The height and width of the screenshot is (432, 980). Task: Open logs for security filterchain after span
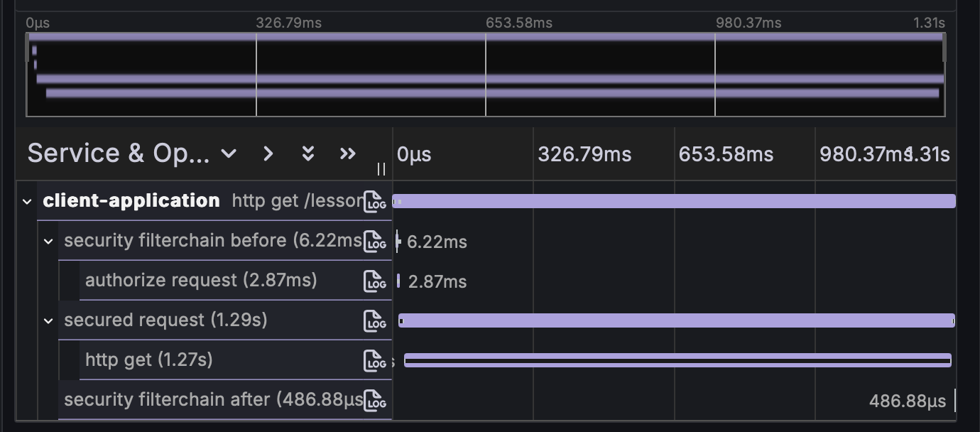[375, 399]
